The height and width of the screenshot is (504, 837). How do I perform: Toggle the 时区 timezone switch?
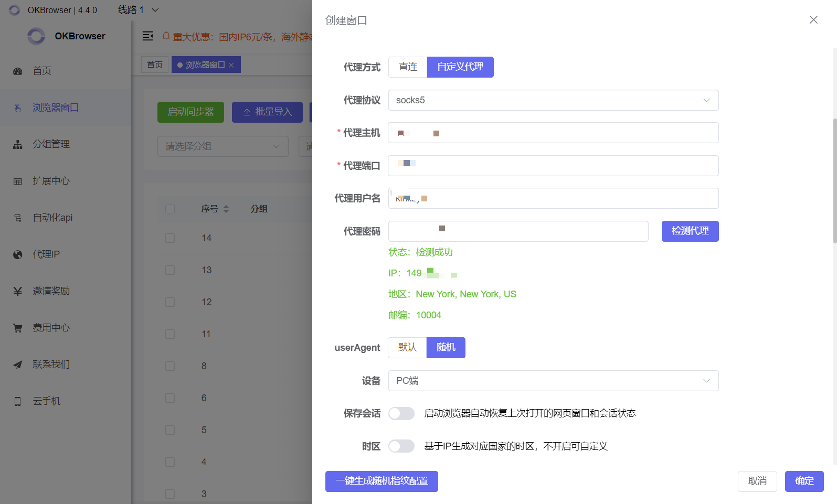[x=401, y=446]
